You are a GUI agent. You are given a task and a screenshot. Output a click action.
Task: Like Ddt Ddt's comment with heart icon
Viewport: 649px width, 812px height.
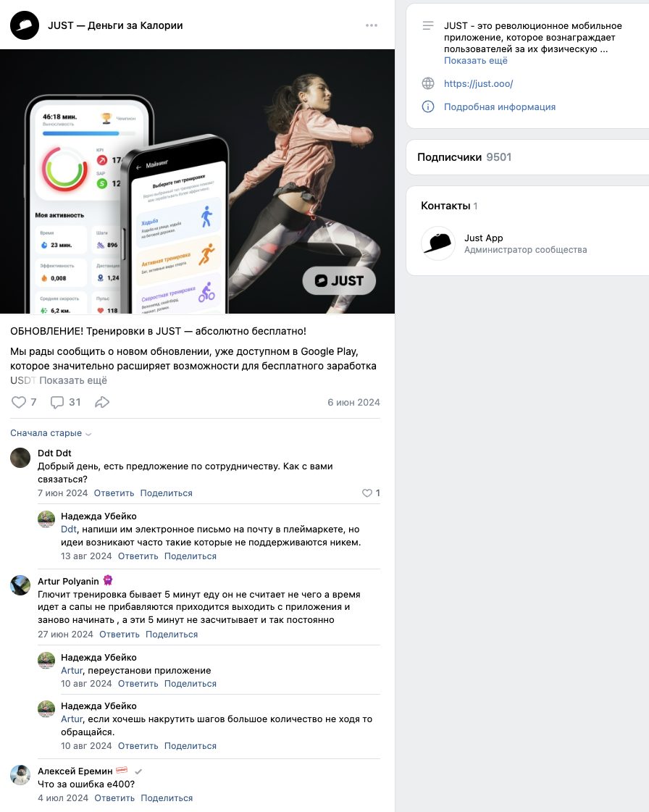[367, 493]
